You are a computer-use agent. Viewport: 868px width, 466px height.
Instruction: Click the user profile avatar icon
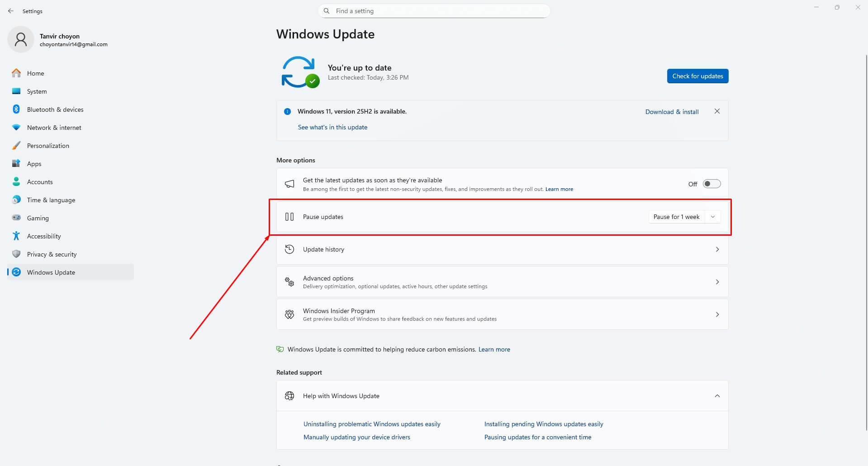tap(21, 40)
